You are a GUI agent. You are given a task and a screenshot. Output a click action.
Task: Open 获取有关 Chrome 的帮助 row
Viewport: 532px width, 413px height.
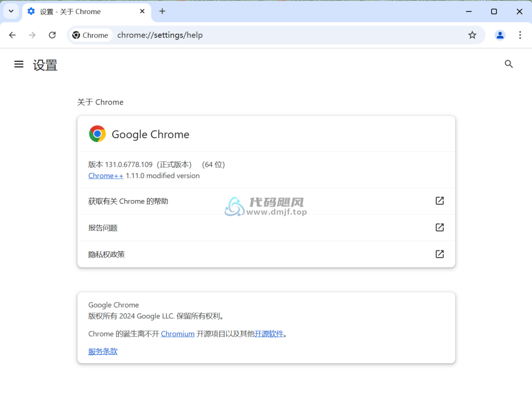click(x=267, y=201)
